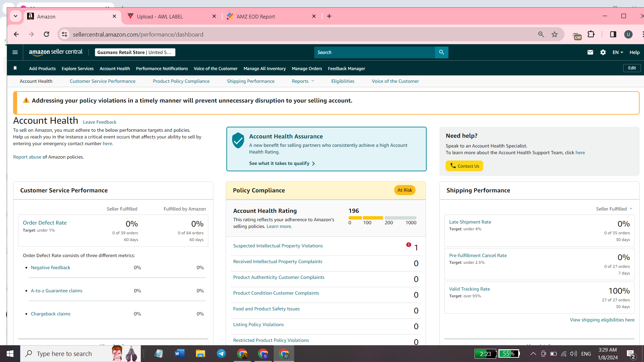644x362 pixels.
Task: Bookmark this page with the star
Action: tap(555, 34)
